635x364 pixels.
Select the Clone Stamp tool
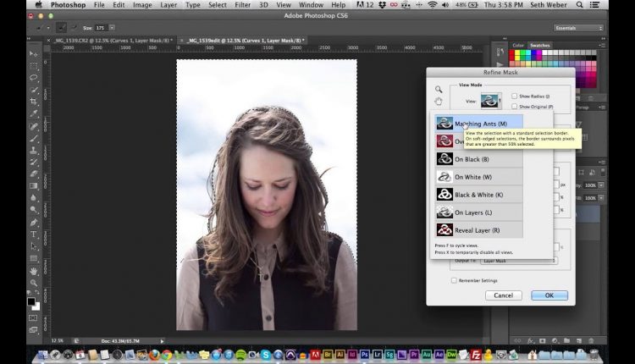coord(33,150)
